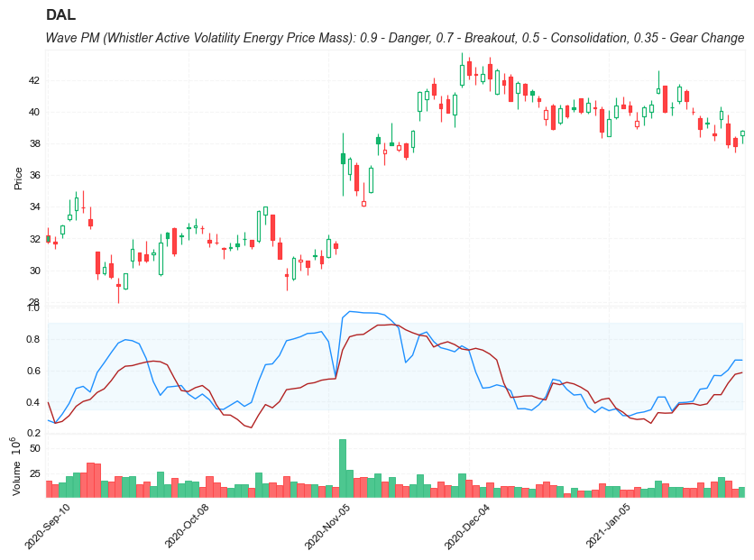Select the 2020-Sep-10 date label
Viewport: 754px width, 560px height.
coord(48,527)
